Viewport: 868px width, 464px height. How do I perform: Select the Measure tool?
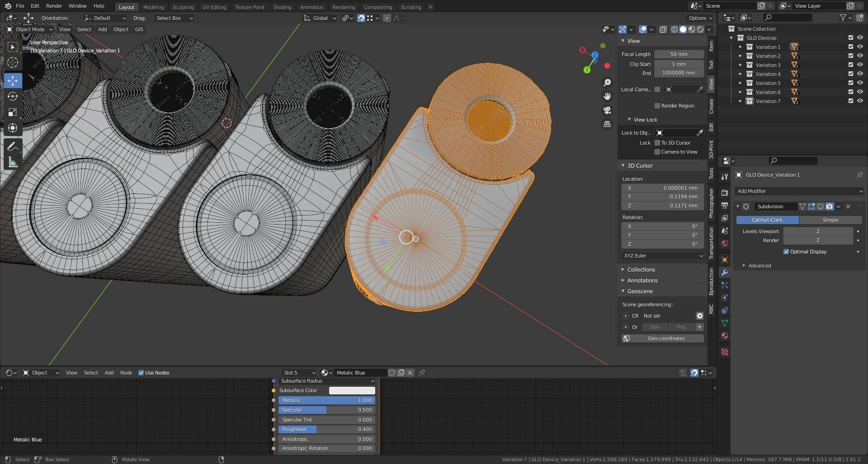pyautogui.click(x=13, y=163)
